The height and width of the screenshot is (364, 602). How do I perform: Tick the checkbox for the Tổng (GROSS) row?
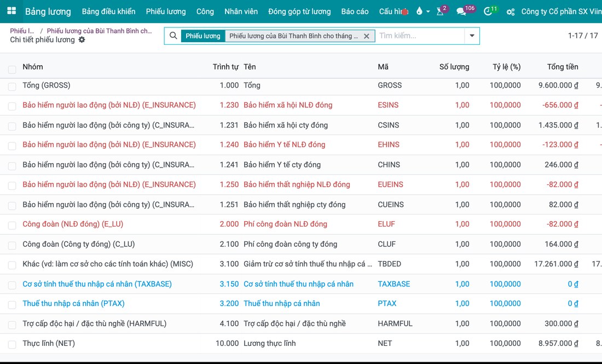[x=12, y=86]
